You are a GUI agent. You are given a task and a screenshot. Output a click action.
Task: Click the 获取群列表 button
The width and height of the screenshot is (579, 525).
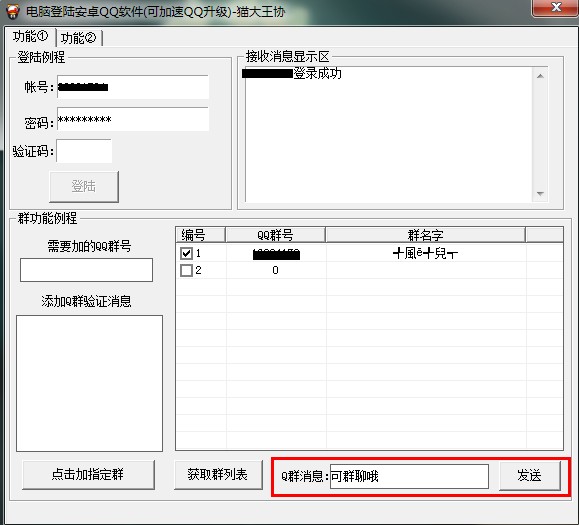(218, 474)
